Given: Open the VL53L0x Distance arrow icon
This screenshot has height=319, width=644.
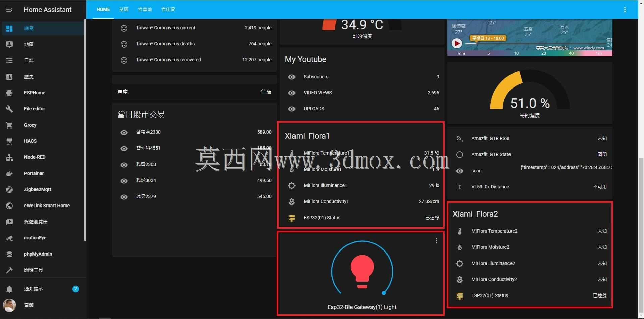Looking at the screenshot, I should pos(460,187).
